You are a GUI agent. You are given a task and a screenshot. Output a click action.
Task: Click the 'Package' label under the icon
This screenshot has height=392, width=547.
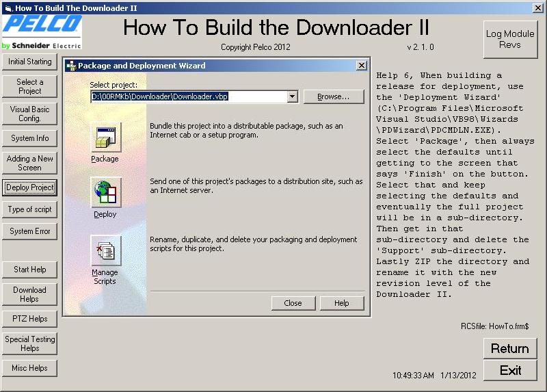click(x=105, y=159)
